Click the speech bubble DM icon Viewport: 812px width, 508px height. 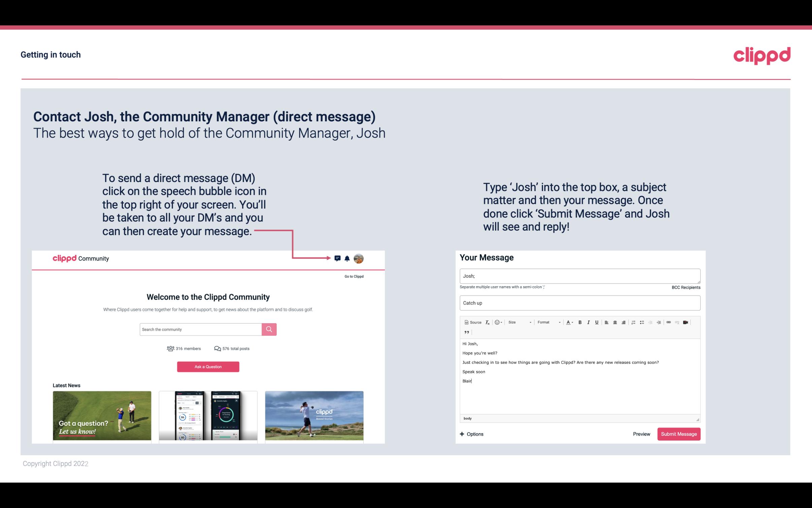point(338,258)
